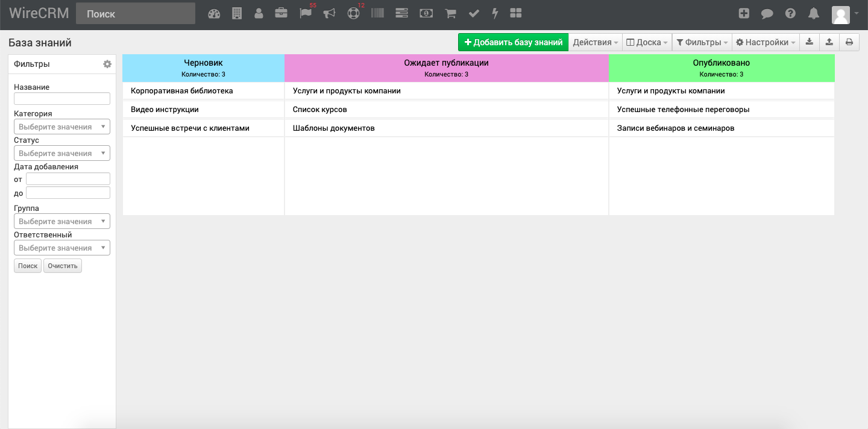Click the Добавить базу знаний button
This screenshot has width=868, height=429.
point(513,42)
